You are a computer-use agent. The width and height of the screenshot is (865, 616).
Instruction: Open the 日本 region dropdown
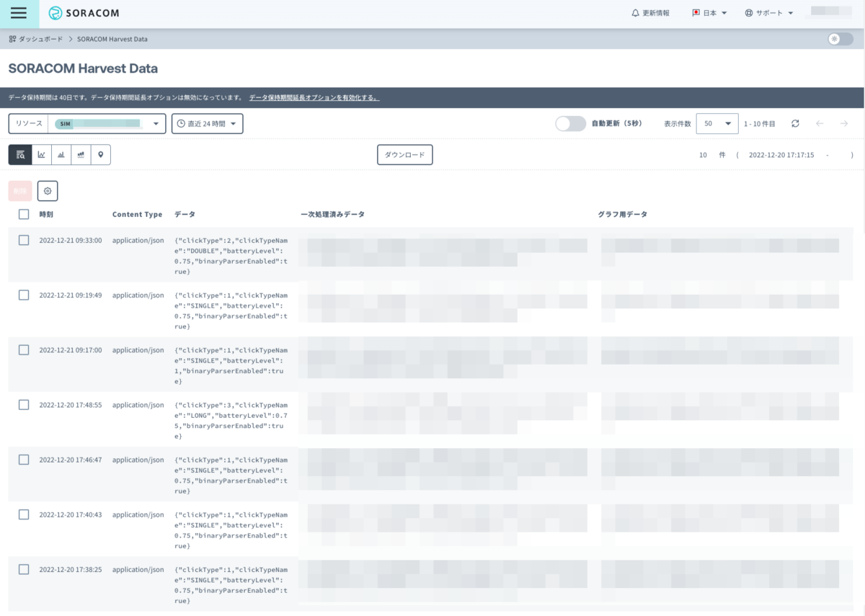pyautogui.click(x=710, y=13)
